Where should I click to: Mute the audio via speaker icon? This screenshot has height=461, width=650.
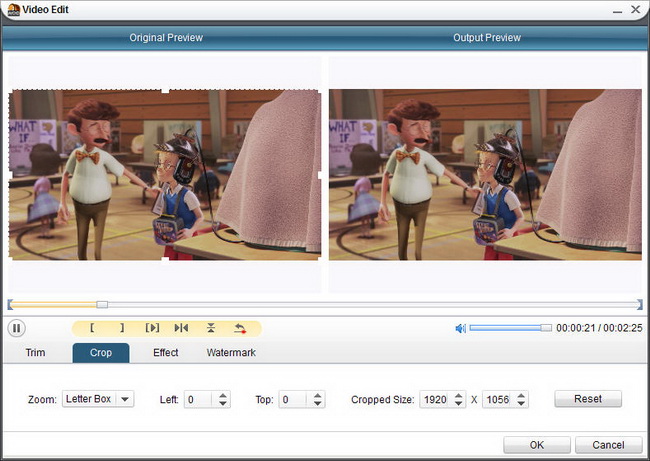click(461, 328)
